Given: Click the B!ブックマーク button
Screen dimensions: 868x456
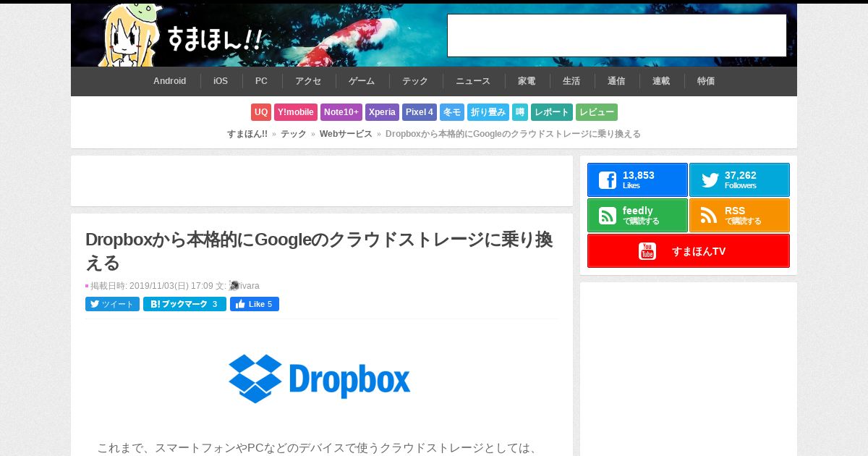Looking at the screenshot, I should coord(184,304).
